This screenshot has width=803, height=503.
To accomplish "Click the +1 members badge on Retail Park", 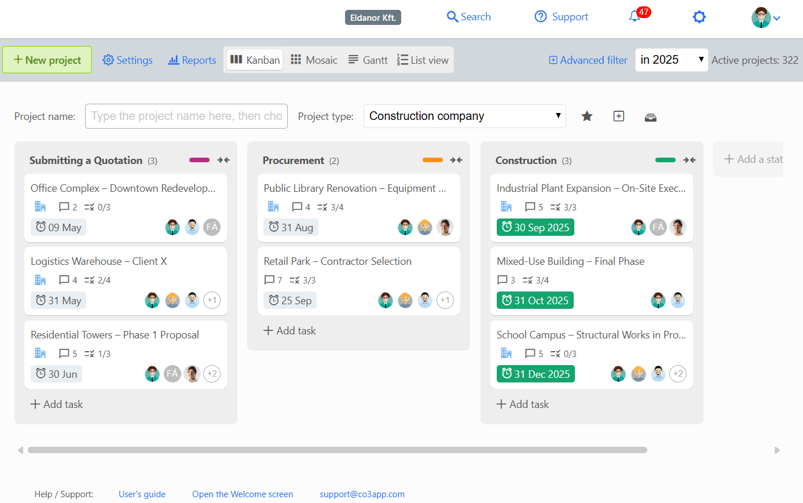I will [445, 300].
